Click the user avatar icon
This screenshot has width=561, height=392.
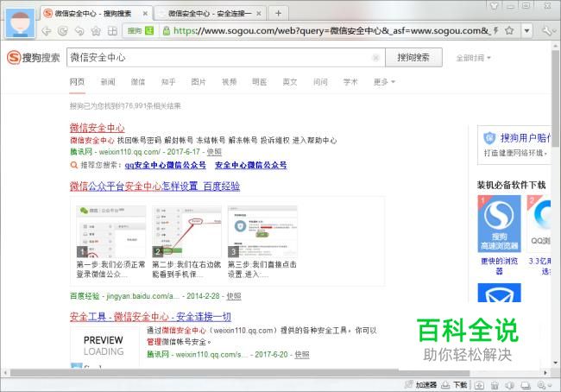(x=21, y=22)
